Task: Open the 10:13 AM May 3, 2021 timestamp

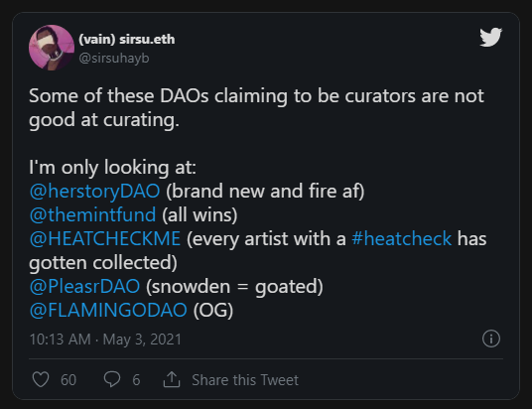Action: (x=105, y=340)
